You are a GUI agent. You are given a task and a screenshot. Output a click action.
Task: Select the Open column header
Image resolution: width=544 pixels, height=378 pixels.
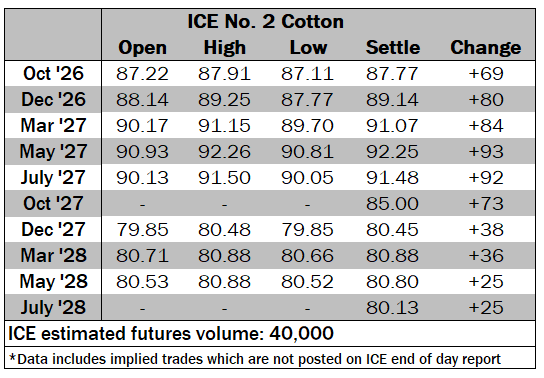point(142,48)
